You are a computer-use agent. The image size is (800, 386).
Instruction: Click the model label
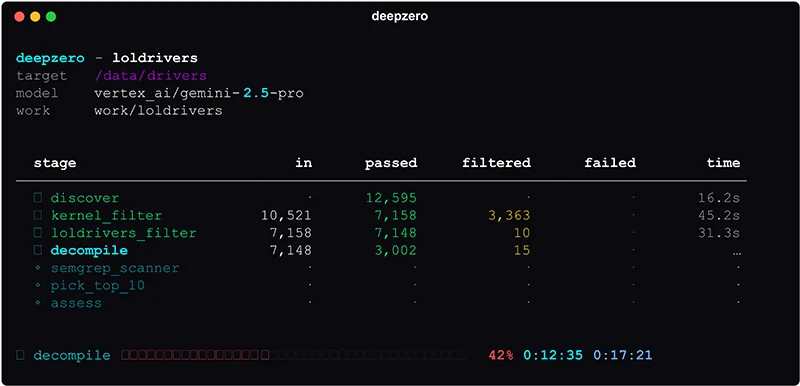tap(37, 94)
